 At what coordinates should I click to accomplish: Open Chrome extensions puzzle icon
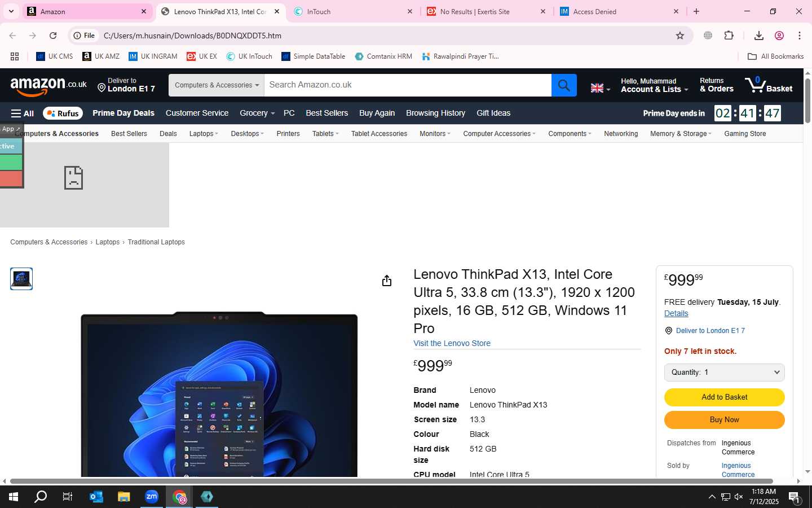(x=729, y=36)
